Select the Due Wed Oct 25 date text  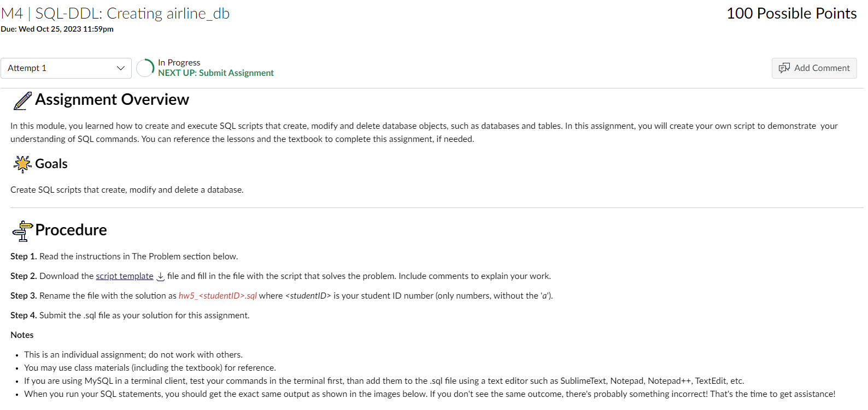click(x=57, y=29)
